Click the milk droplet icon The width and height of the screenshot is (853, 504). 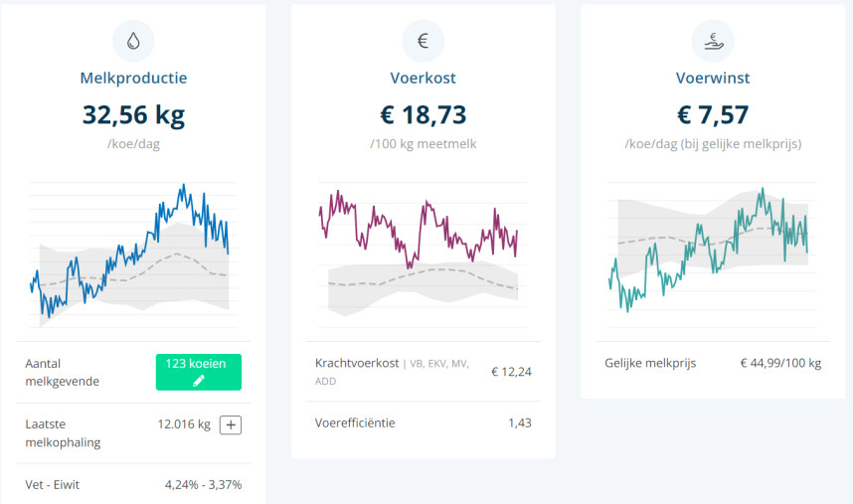click(133, 41)
